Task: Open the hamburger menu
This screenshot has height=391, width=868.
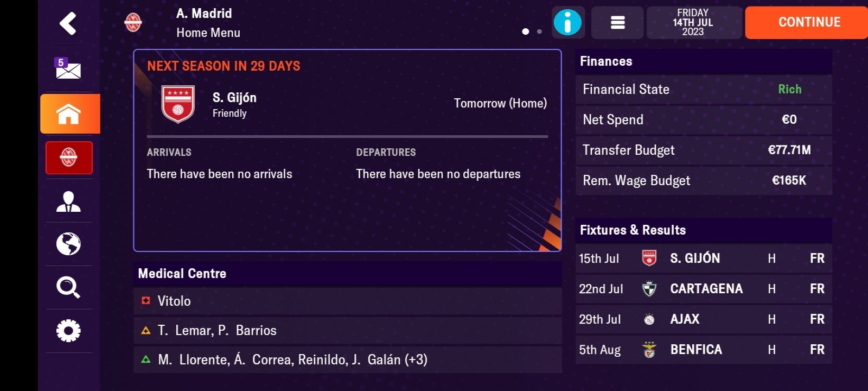Action: click(x=617, y=22)
